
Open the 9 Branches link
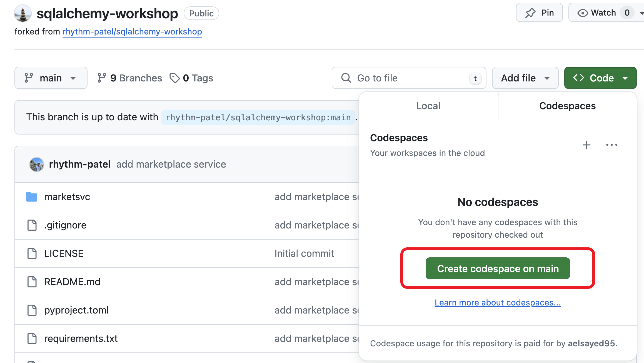pos(129,78)
